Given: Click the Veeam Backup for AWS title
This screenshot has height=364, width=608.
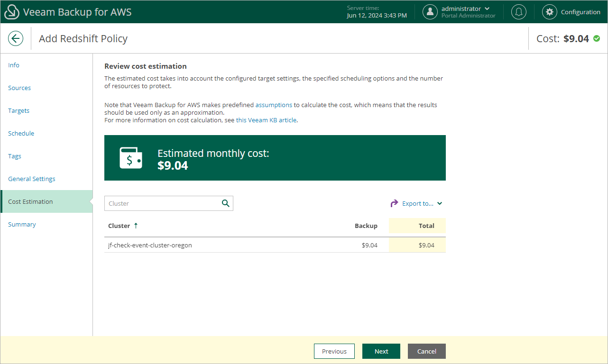Looking at the screenshot, I should 77,12.
